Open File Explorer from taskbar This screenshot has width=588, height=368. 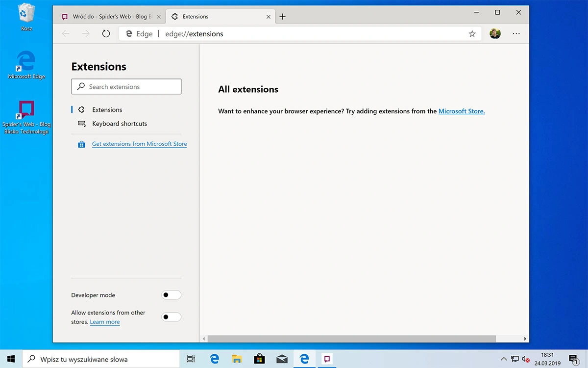point(237,359)
